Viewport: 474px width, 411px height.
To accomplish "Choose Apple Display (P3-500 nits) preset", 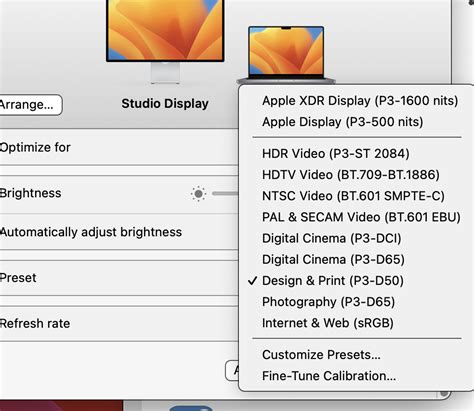I will coord(343,122).
